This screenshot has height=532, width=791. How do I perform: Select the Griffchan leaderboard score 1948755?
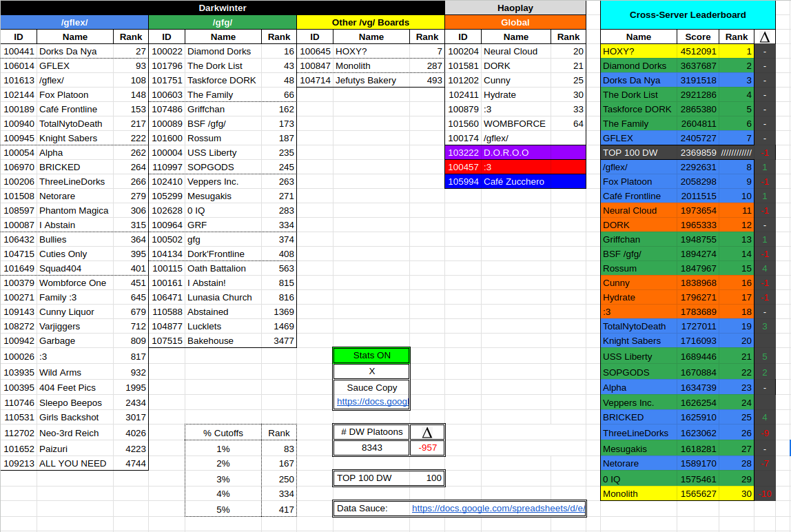[698, 239]
